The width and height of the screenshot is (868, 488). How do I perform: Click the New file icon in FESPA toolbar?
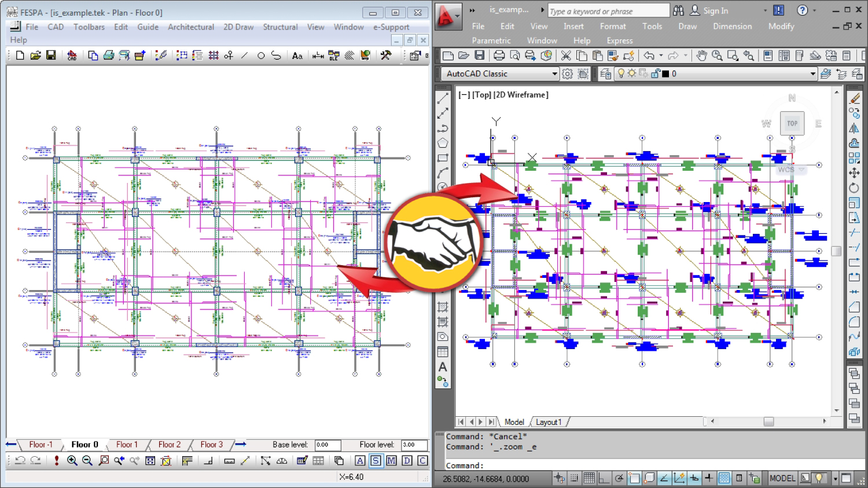pyautogui.click(x=20, y=56)
